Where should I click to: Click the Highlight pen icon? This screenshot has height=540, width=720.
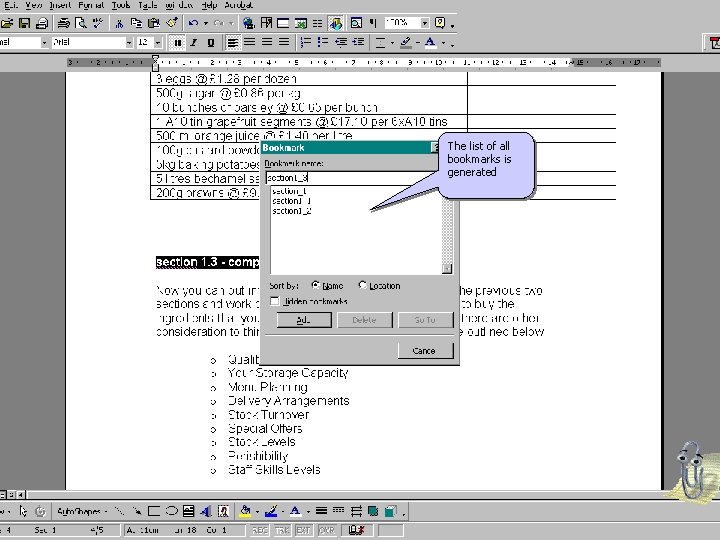pos(405,42)
